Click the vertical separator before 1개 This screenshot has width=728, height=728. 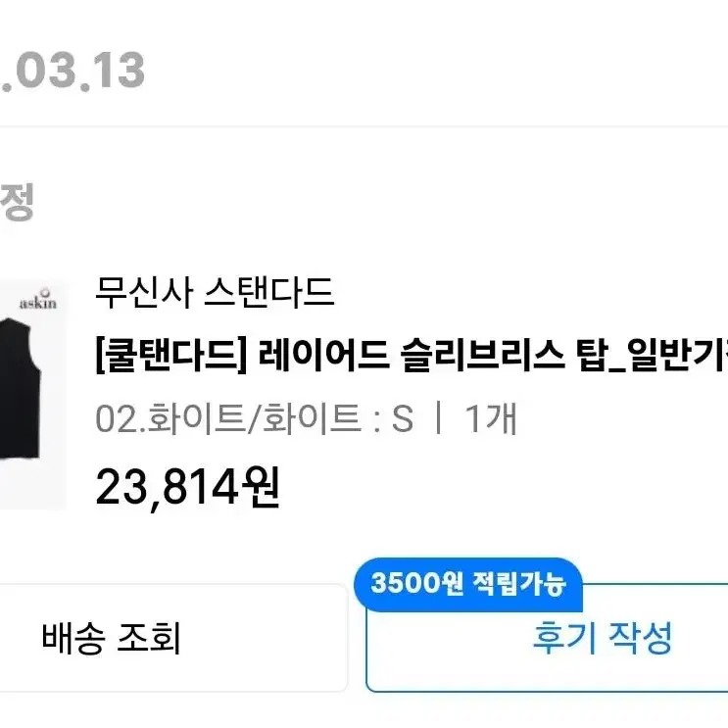pos(438,417)
